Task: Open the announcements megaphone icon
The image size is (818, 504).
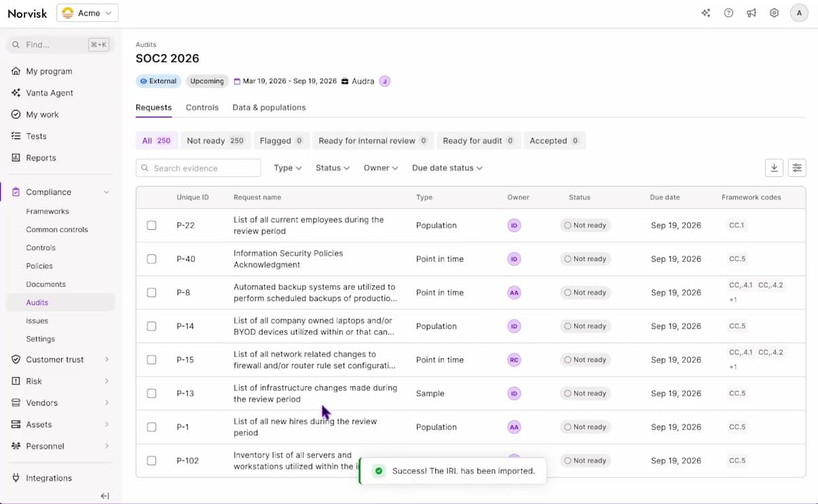Action: click(751, 13)
